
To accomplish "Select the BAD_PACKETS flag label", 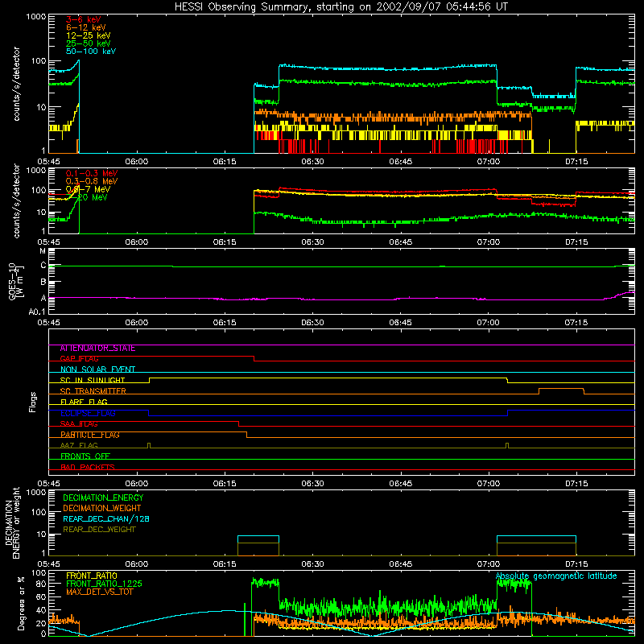I will [88, 467].
